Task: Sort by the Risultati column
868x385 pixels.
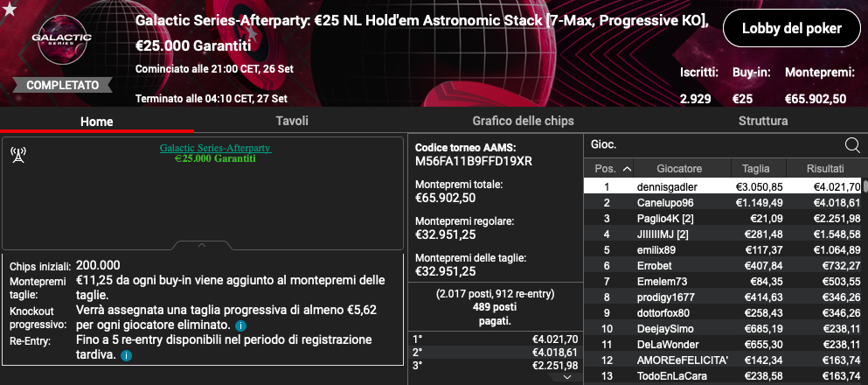Action: coord(824,168)
